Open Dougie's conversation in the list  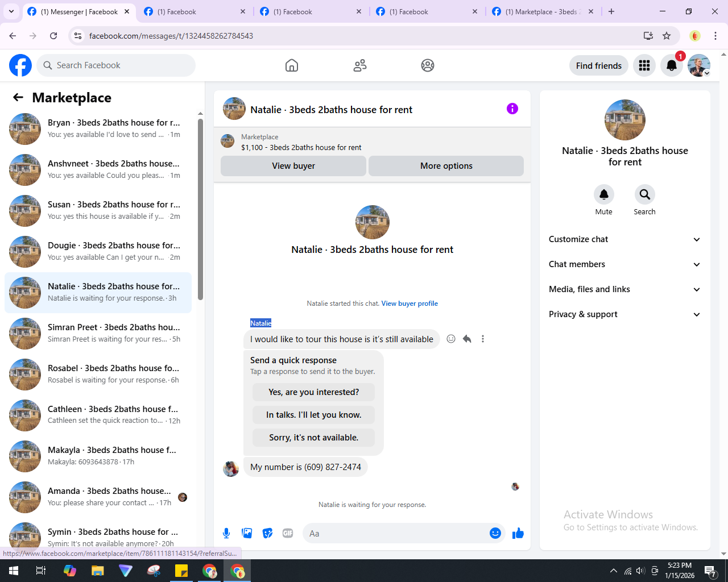pyautogui.click(x=98, y=252)
